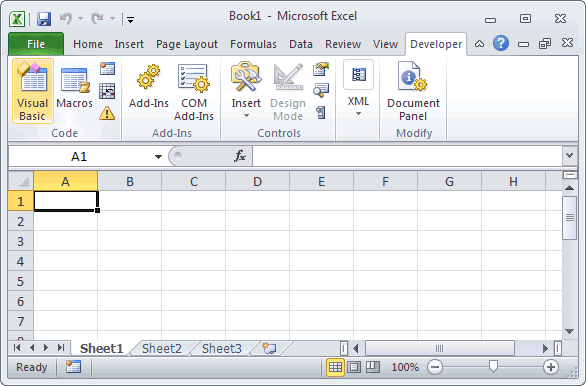
Task: Click the Insert Function fx button
Action: pos(240,156)
